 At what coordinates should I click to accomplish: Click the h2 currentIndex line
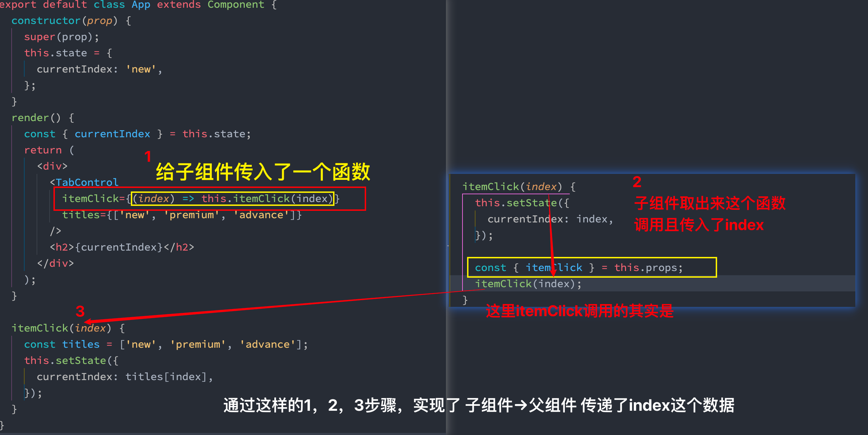122,247
